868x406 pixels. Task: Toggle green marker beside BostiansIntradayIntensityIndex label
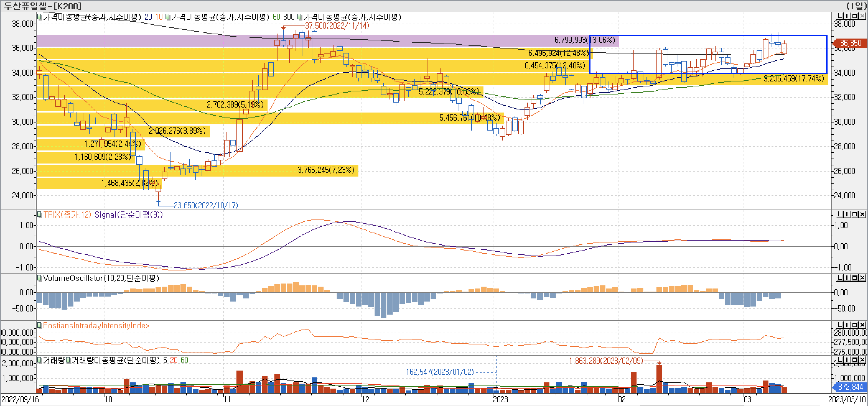tap(40, 325)
